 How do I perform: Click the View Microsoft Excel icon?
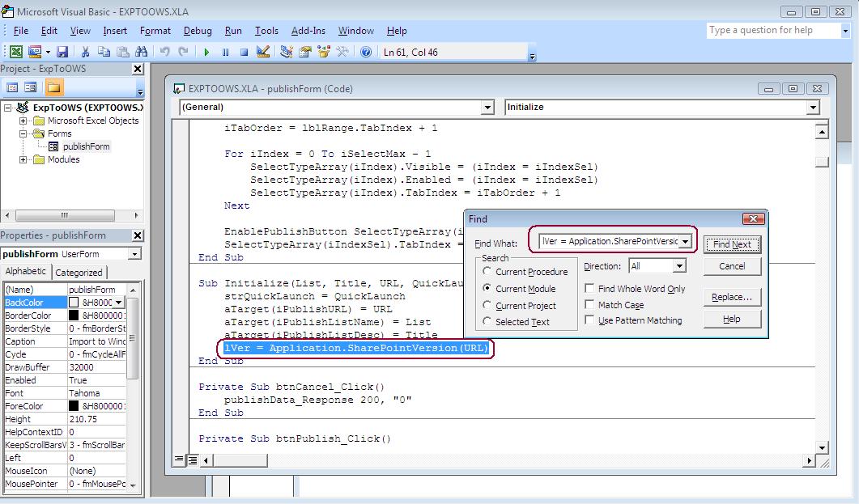coord(16,52)
